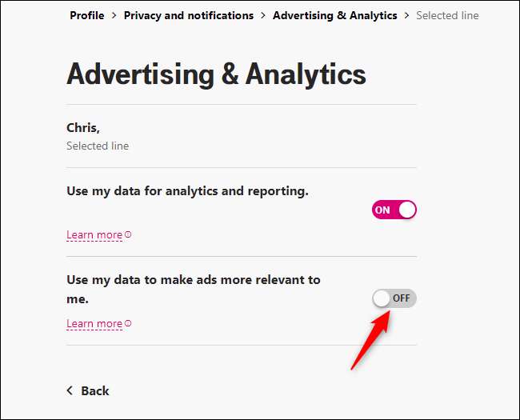
Task: Enable the relevant ads data toggle
Action: point(394,298)
